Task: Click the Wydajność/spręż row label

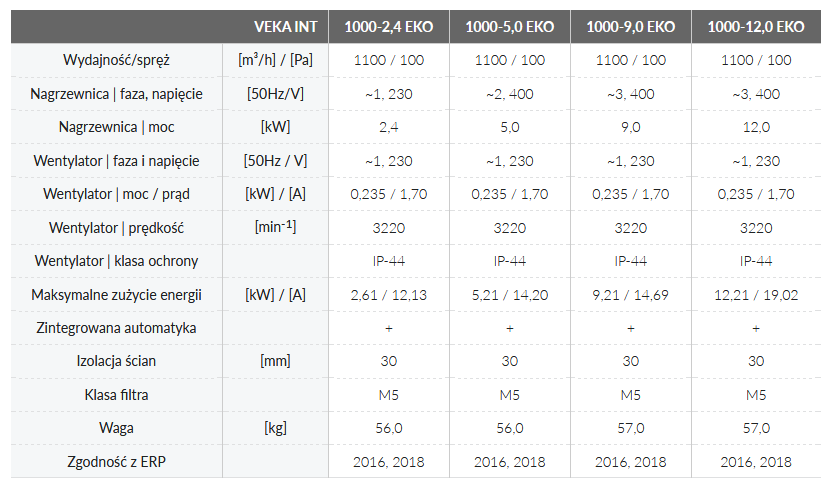Action: (116, 60)
